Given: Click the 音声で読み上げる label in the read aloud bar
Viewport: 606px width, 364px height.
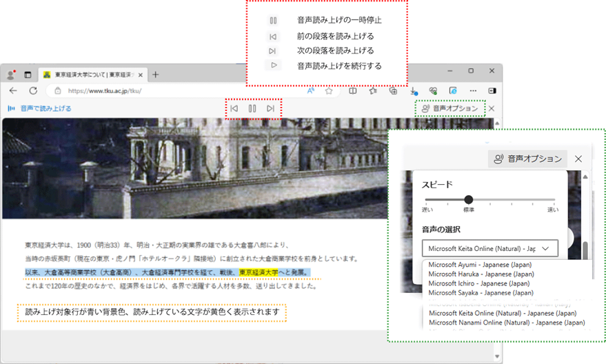Looking at the screenshot, I should (46, 109).
